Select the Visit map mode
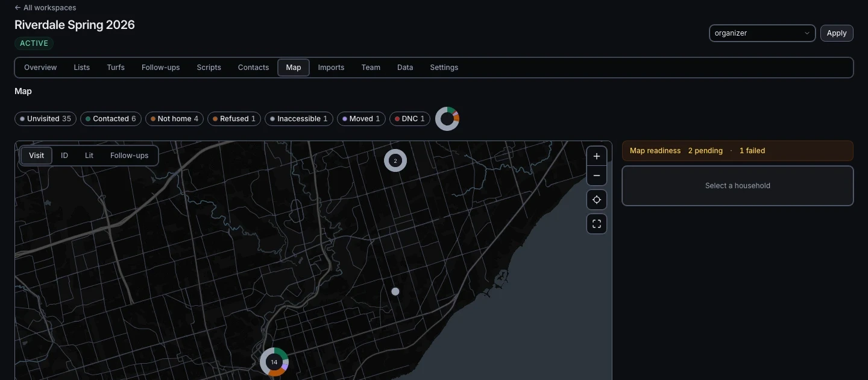The height and width of the screenshot is (380, 868). click(37, 156)
